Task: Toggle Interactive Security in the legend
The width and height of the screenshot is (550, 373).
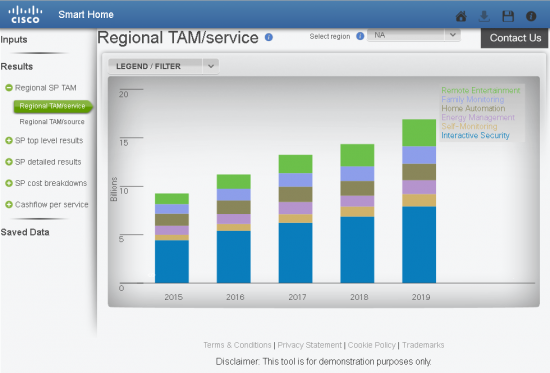Action: pos(475,135)
